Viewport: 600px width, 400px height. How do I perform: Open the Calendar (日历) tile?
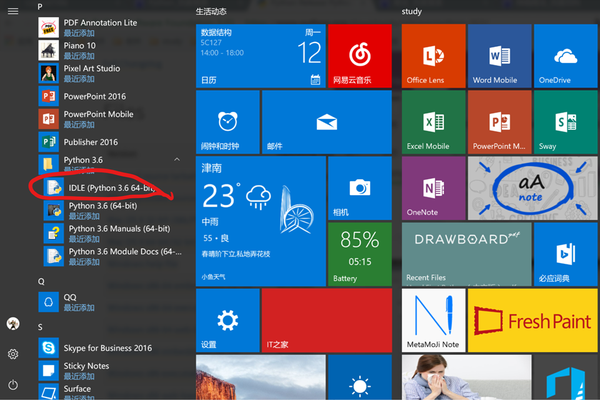(x=261, y=56)
